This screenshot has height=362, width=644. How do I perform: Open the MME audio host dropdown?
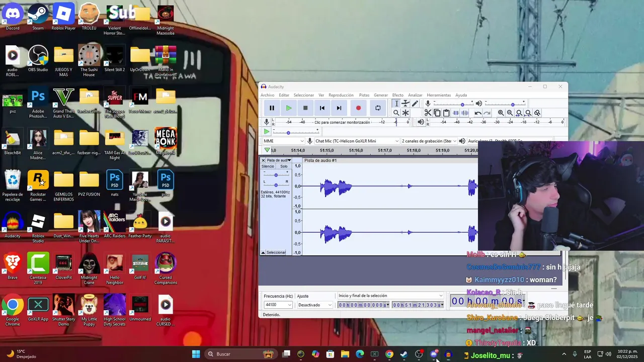pyautogui.click(x=284, y=141)
